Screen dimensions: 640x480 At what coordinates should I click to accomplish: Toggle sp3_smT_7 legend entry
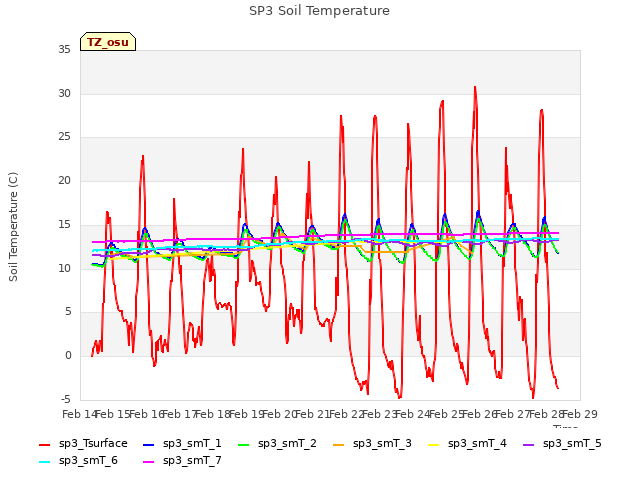[x=182, y=460]
